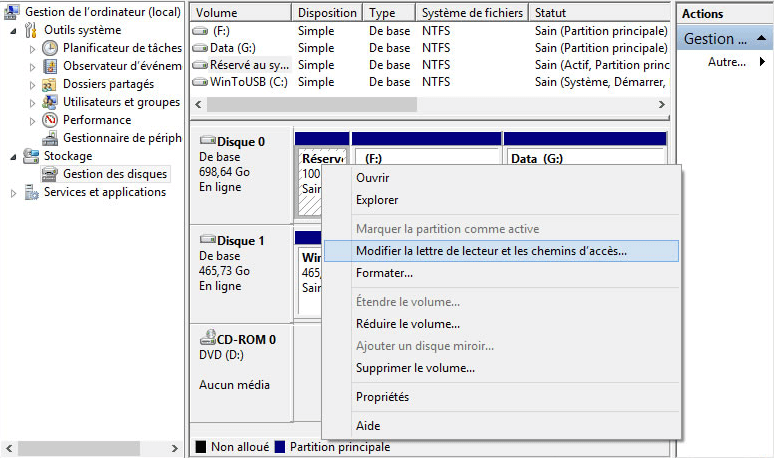Image resolution: width=774 pixels, height=458 pixels.
Task: Choose Réduire le volume option
Action: [407, 324]
